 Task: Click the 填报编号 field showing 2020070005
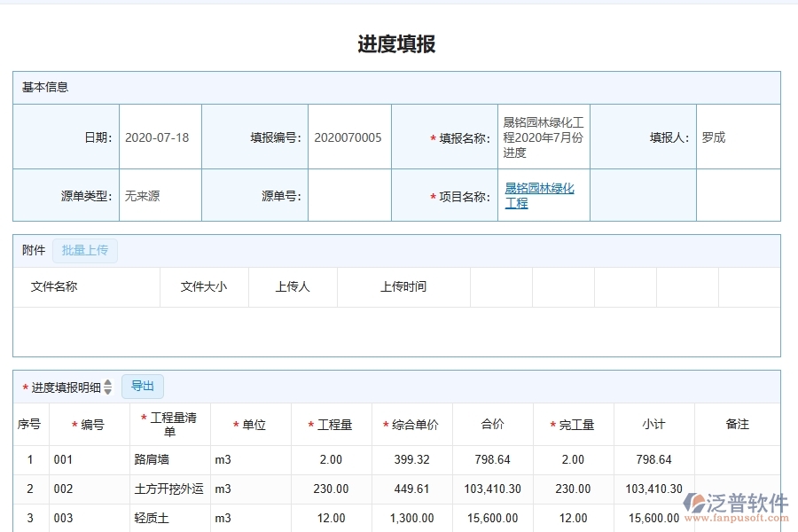tap(349, 137)
